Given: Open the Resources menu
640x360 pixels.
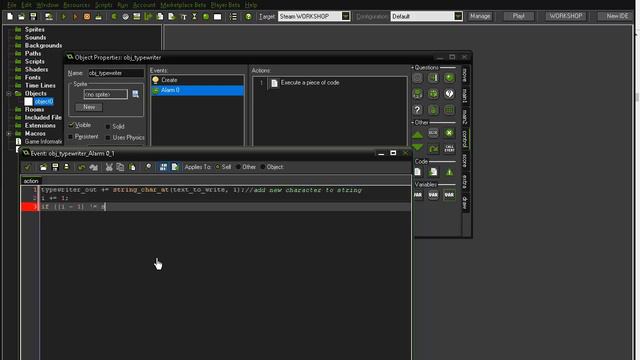Looking at the screenshot, I should pos(76,5).
